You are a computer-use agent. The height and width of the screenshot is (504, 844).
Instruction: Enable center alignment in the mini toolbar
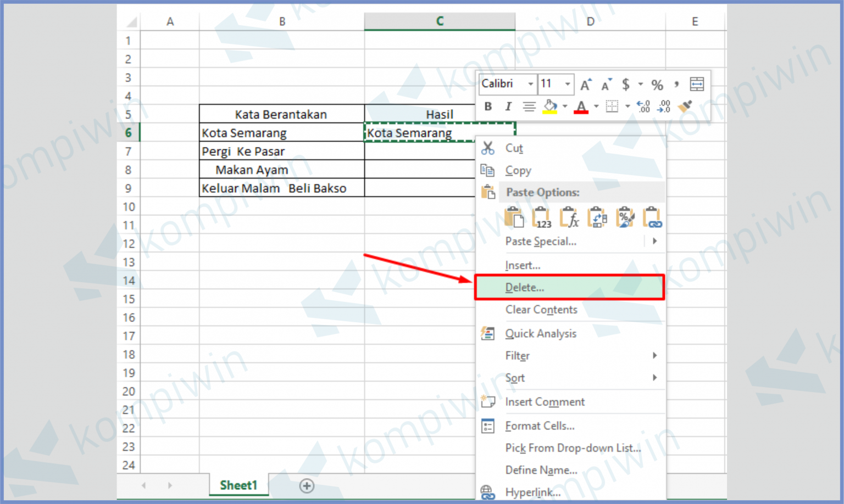pos(529,107)
